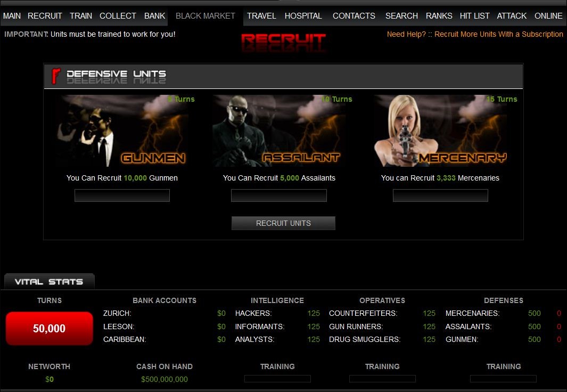Click the HACKERS intelligence label

point(253,313)
